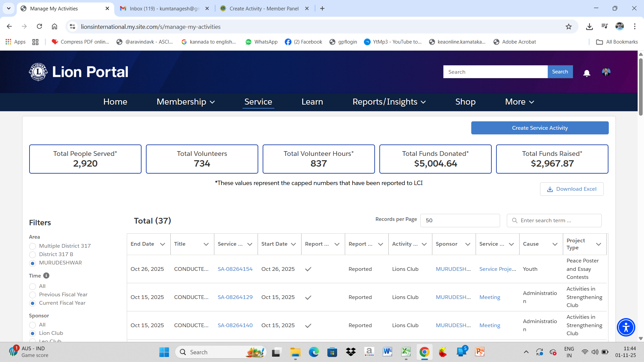Open service activity SA-08264154
644x362 pixels.
tap(235, 269)
